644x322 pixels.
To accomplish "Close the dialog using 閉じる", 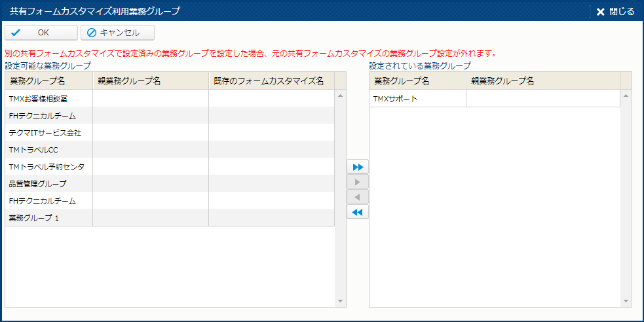I will [x=615, y=11].
